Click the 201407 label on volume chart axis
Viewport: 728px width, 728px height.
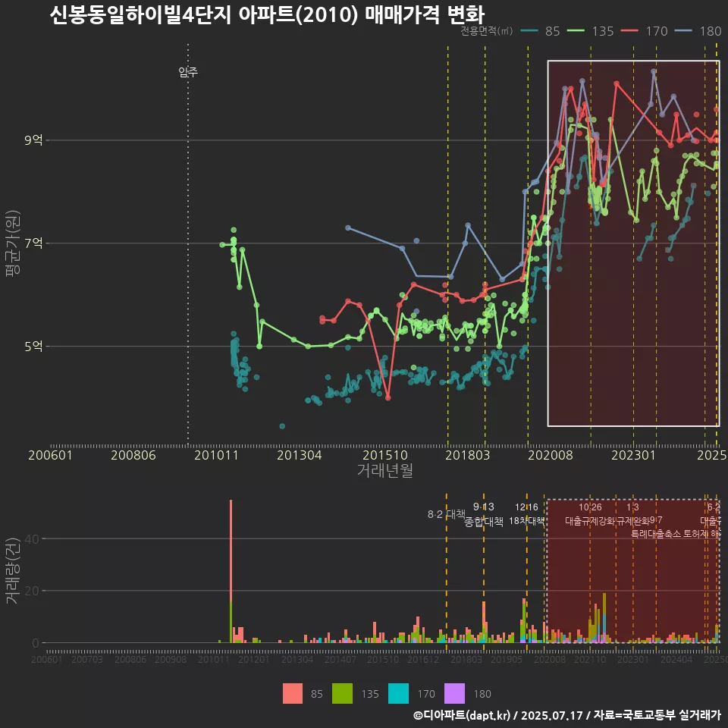click(x=340, y=659)
